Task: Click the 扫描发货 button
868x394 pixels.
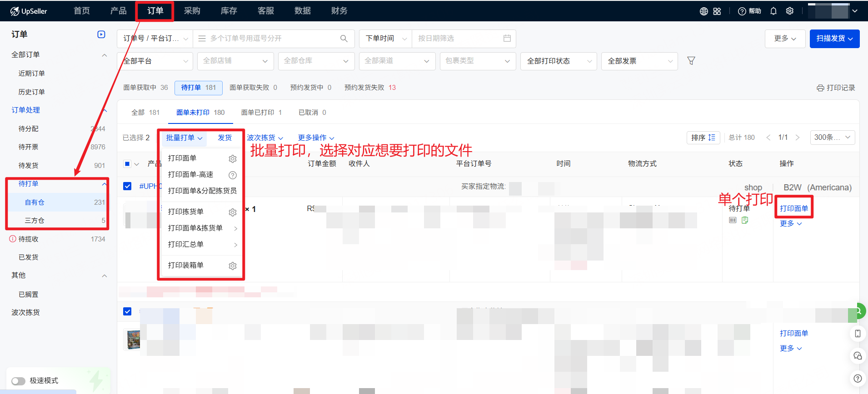Action: [x=834, y=39]
